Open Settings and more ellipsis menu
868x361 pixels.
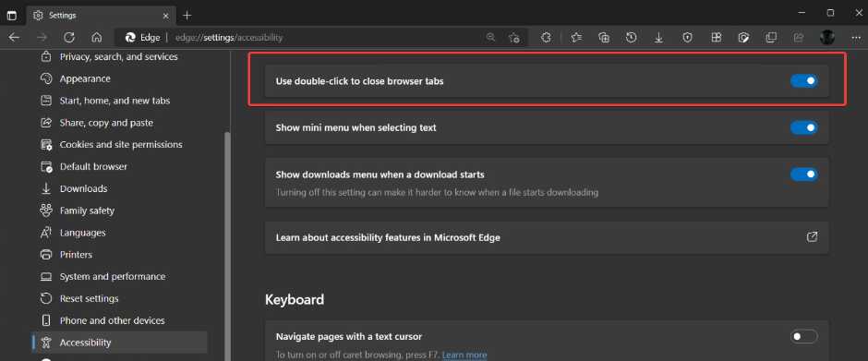point(854,38)
